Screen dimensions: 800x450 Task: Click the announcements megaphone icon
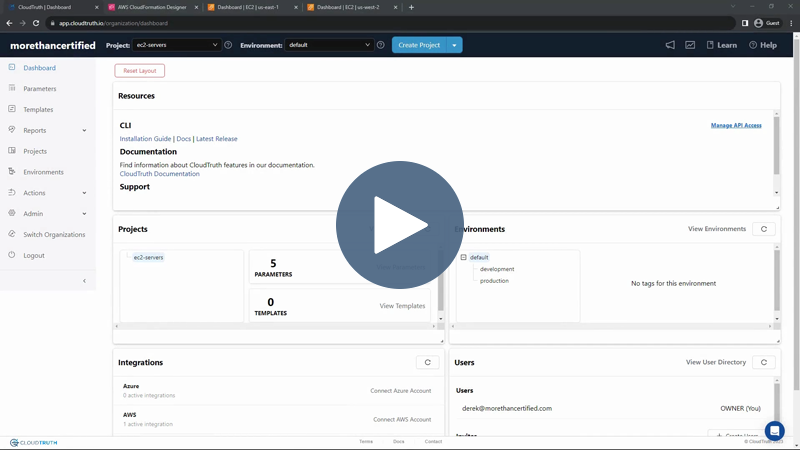pos(670,45)
